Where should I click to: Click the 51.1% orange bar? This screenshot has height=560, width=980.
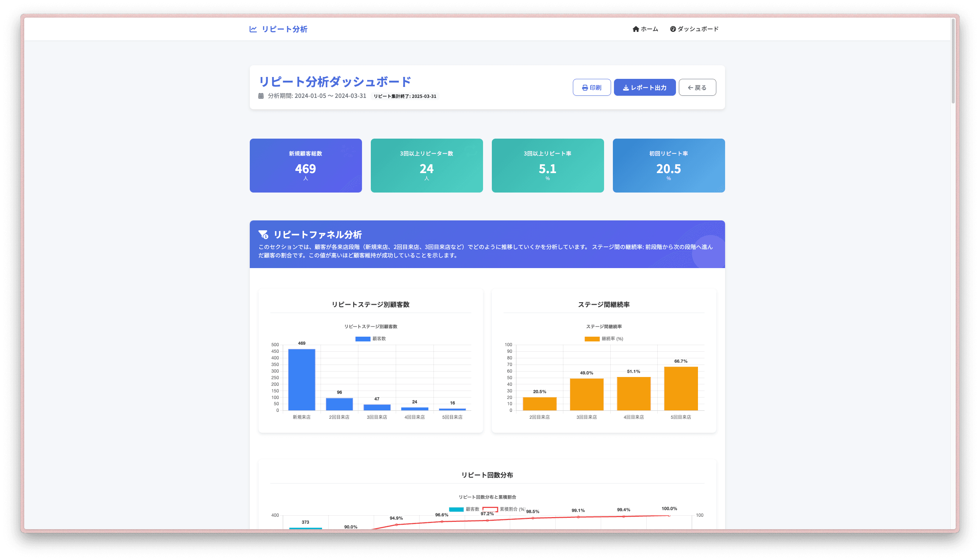click(634, 394)
